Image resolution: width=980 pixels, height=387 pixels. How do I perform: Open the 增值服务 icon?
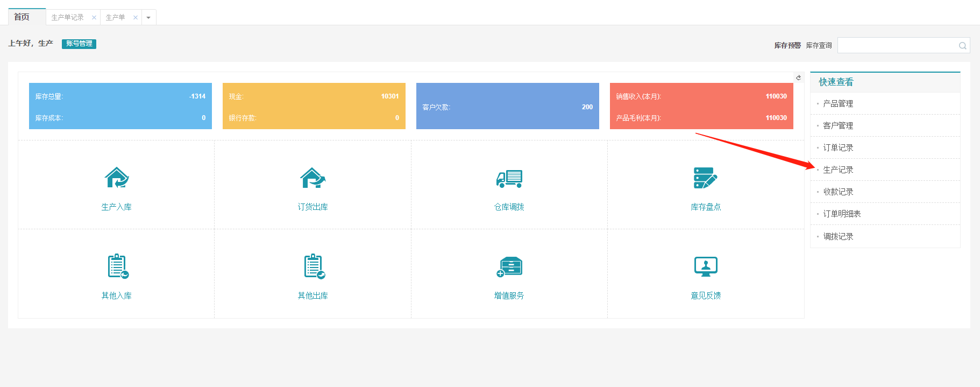[509, 266]
